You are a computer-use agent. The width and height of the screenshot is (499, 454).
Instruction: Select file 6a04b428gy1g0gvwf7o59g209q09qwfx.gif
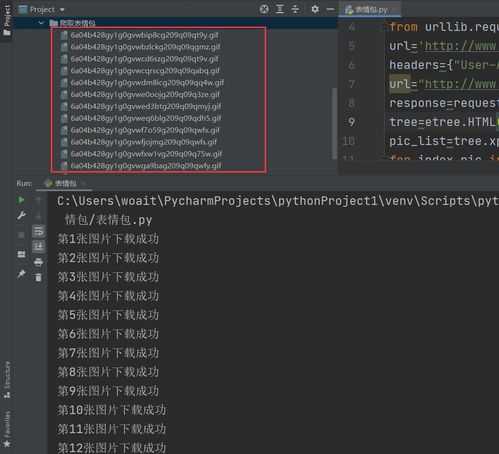click(x=145, y=130)
